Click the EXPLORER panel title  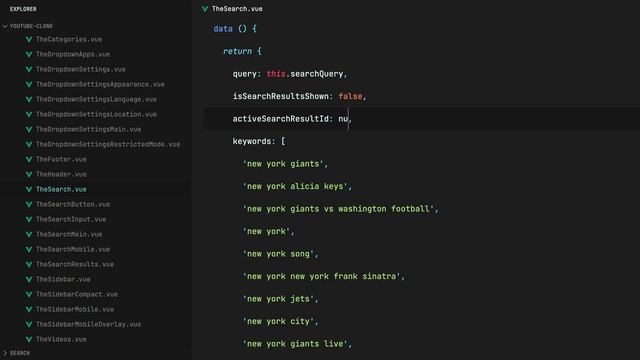pos(23,9)
